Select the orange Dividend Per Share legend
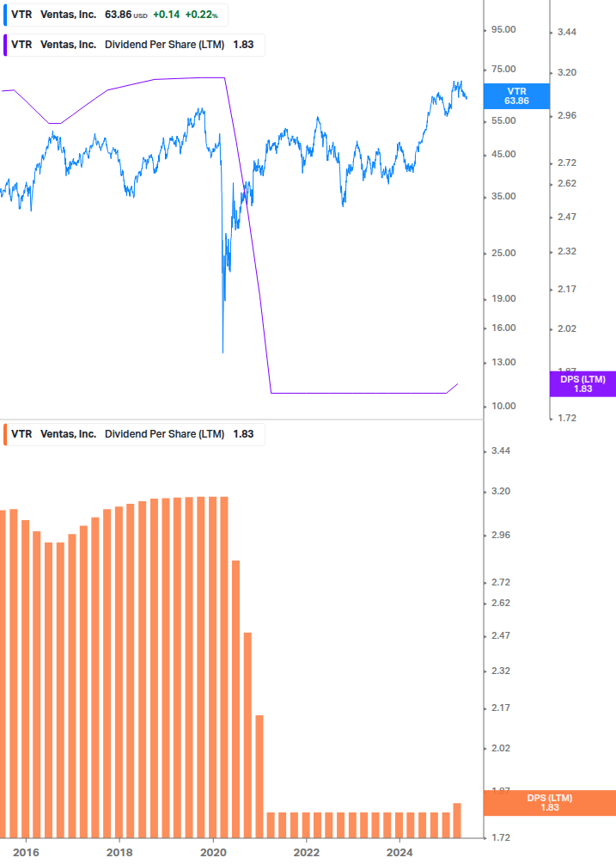Viewport: 616px width, 864px height. tap(134, 434)
